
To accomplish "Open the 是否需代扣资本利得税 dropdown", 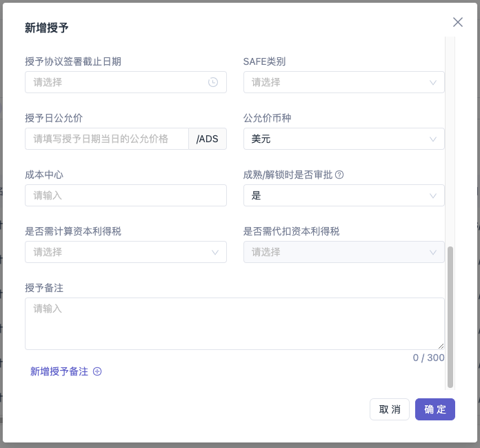I will click(343, 252).
